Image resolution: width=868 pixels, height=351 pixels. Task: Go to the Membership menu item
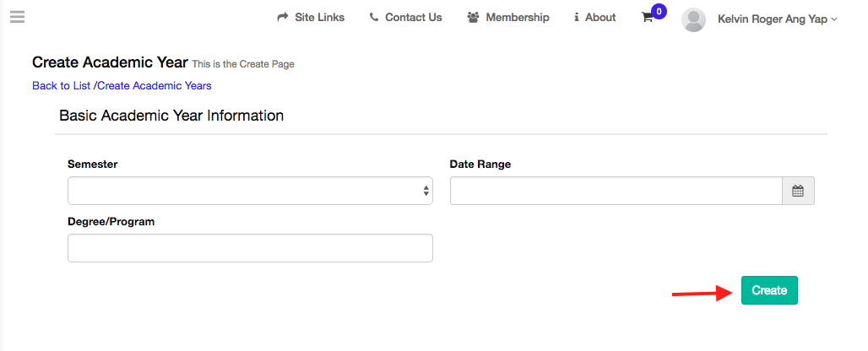click(x=517, y=18)
